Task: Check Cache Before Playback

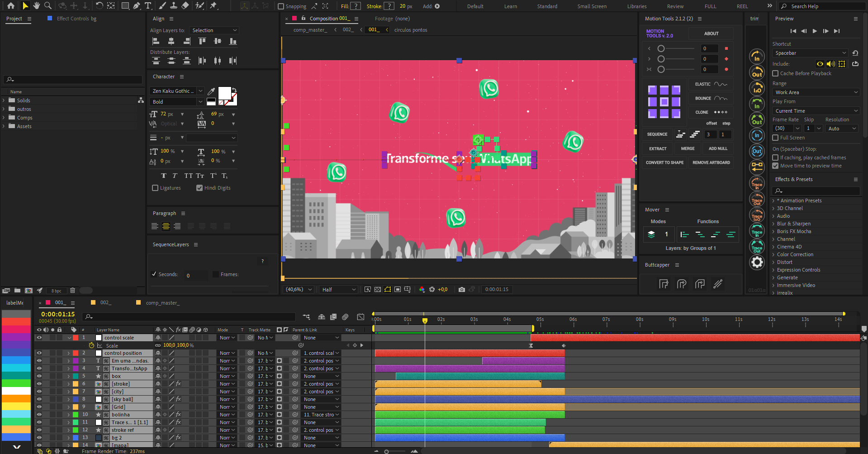Action: tap(775, 73)
